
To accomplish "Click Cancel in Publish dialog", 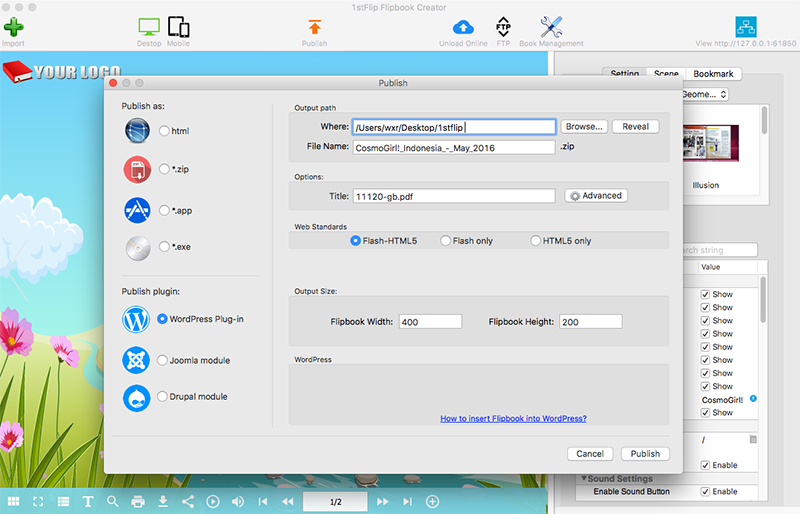I will coord(590,454).
